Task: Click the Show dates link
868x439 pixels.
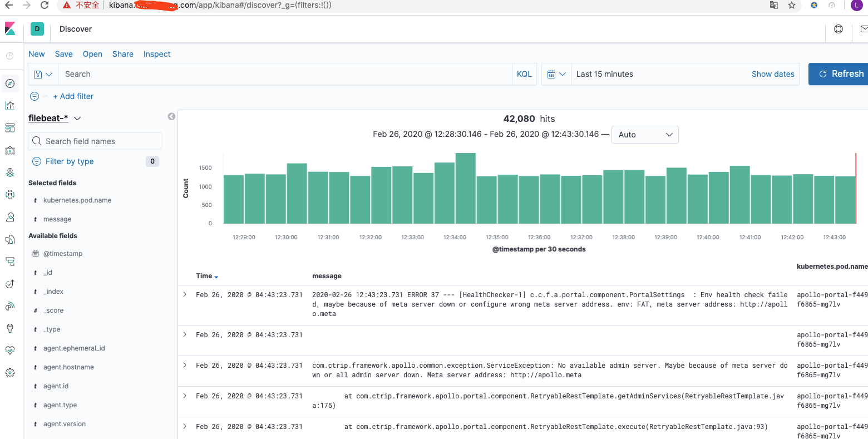Action: tap(773, 74)
